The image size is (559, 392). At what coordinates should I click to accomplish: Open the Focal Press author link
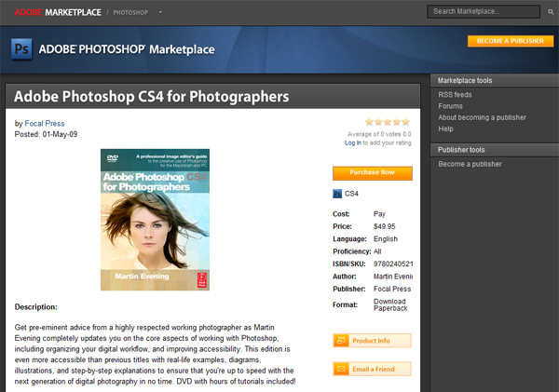coord(45,123)
